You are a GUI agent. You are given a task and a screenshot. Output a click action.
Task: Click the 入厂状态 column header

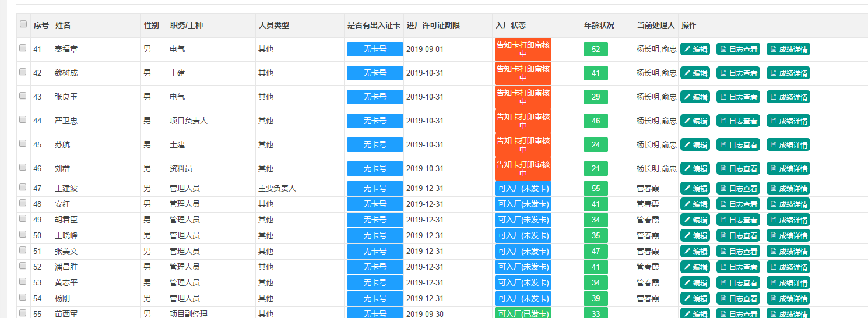tap(511, 25)
